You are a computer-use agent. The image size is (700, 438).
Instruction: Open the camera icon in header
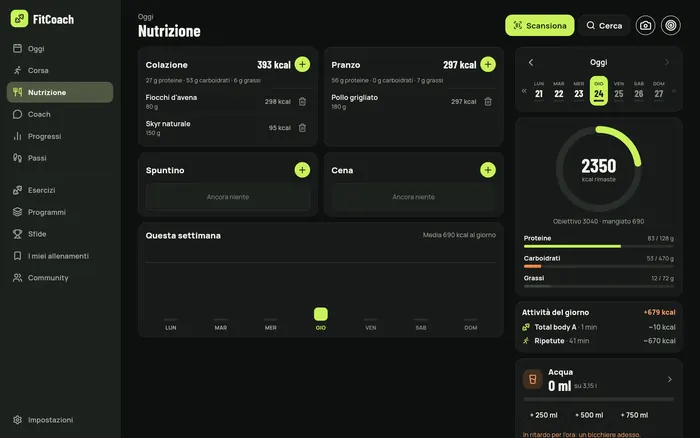645,25
